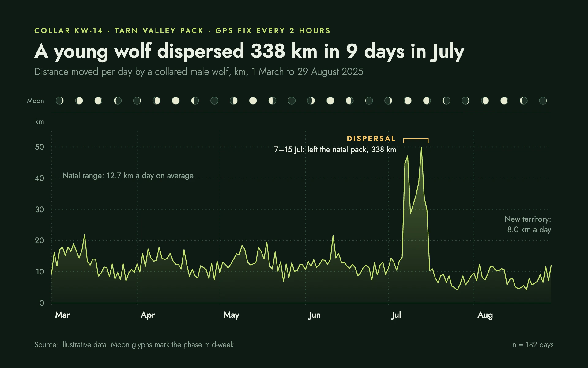Select the "30" y-axis tick label
Viewport: 588px width, 368px height.
click(40, 210)
